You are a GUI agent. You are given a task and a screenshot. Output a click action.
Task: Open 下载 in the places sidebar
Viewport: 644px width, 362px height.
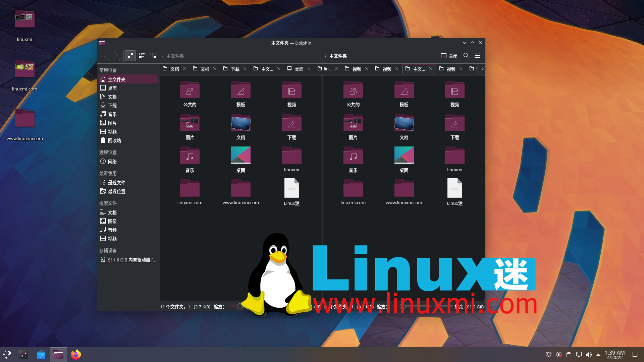[x=128, y=105]
